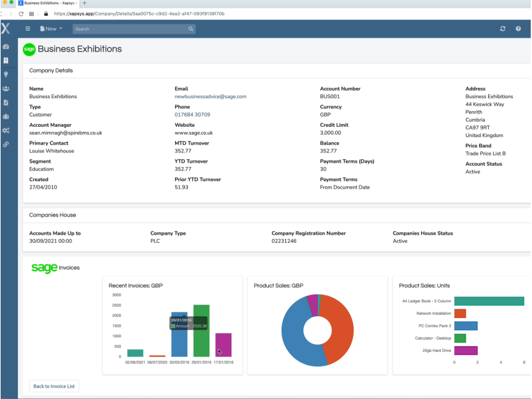Image resolution: width=532 pixels, height=399 pixels.
Task: Open the New document dropdown
Action: click(x=51, y=29)
